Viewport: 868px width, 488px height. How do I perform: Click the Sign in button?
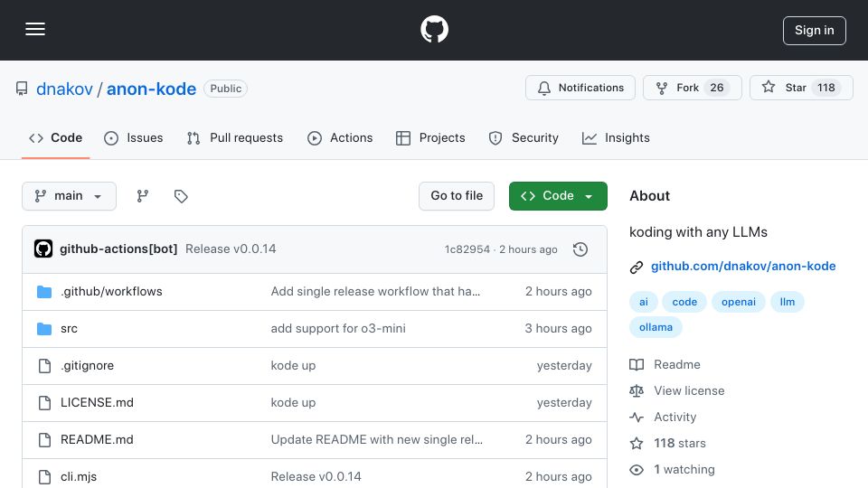(815, 31)
